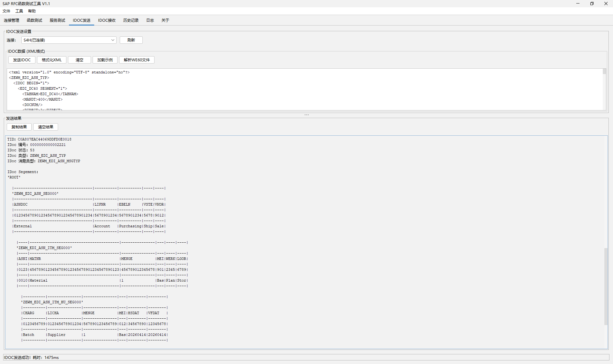613x364 pixels.
Task: Open the IDOC接收 tab
Action: pyautogui.click(x=107, y=20)
